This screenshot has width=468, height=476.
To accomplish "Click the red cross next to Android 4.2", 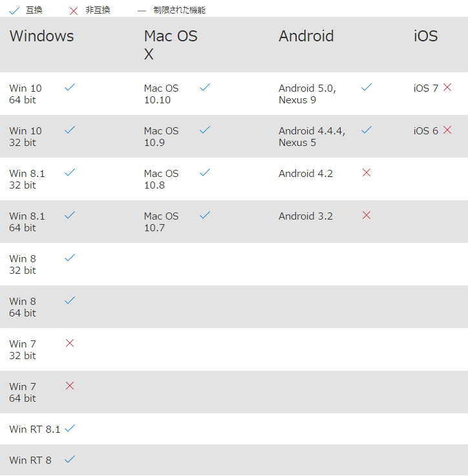I will point(367,172).
